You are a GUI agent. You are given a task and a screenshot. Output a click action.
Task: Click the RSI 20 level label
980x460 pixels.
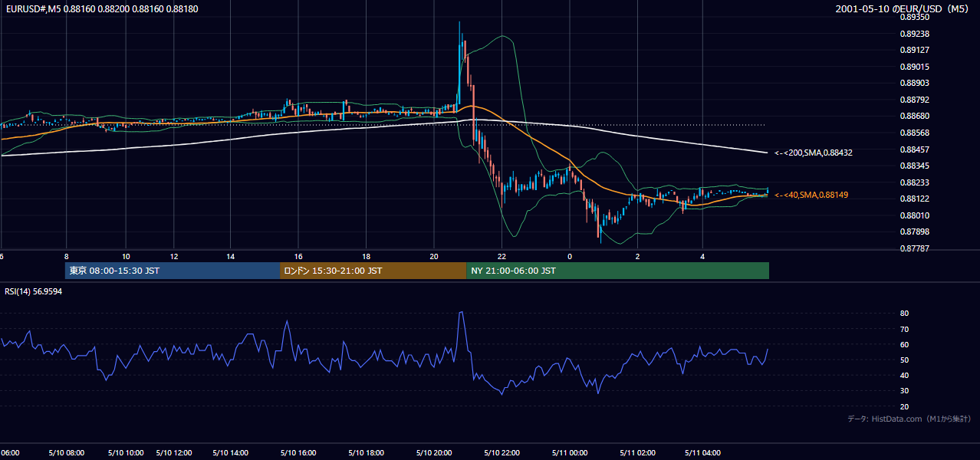pos(904,406)
